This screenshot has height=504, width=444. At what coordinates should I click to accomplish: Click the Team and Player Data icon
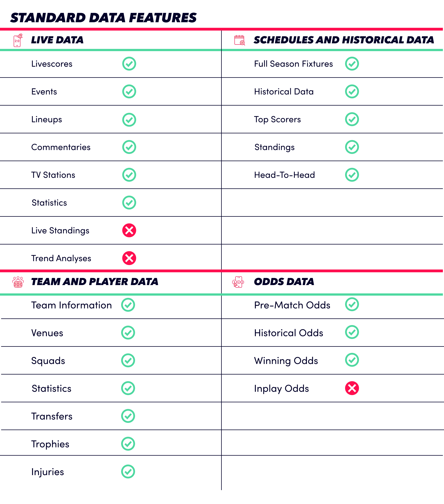18,282
